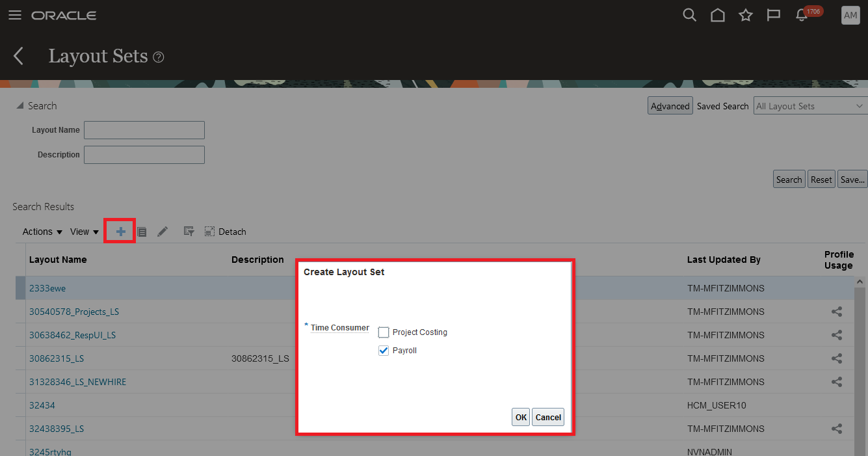Select the Duplicate layout set icon
This screenshot has height=456, width=868.
[x=142, y=231]
